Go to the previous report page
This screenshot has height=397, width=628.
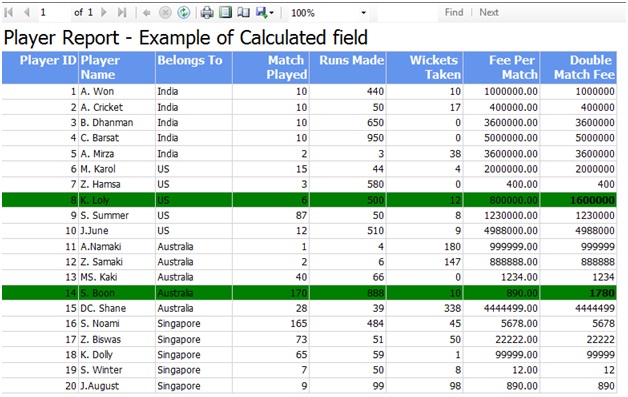point(27,12)
